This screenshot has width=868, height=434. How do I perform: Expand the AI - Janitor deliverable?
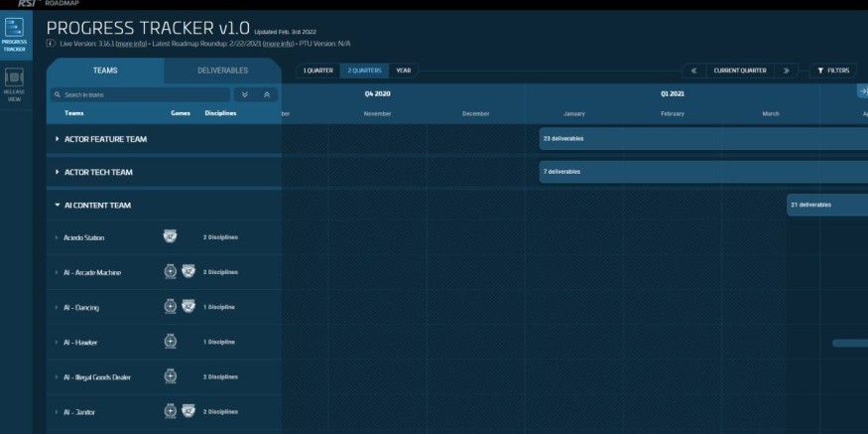57,412
